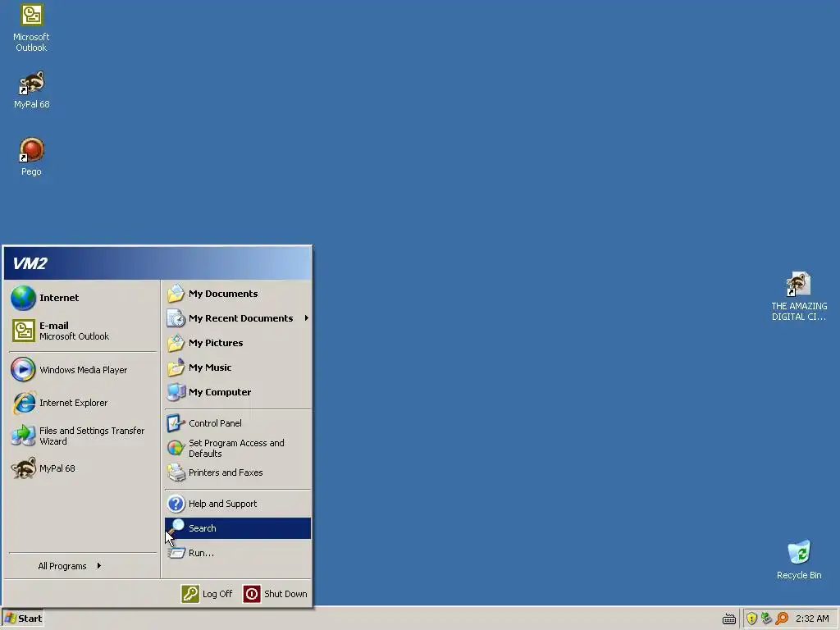Screen dimensions: 840x630
Task: Open the All Programs label
Action: [62, 566]
